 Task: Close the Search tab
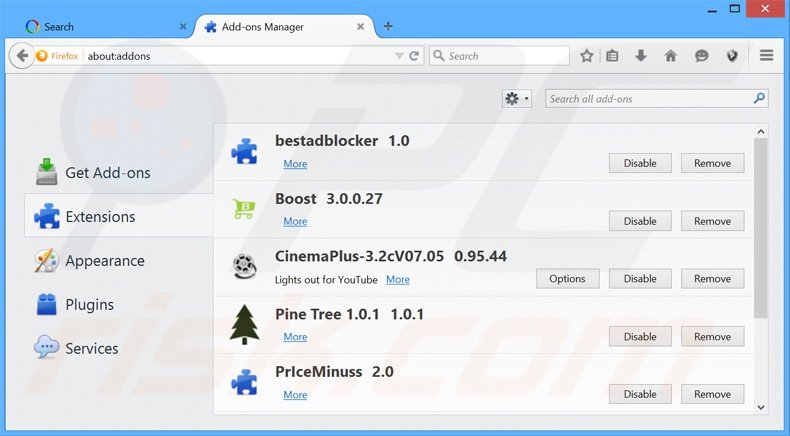point(183,27)
